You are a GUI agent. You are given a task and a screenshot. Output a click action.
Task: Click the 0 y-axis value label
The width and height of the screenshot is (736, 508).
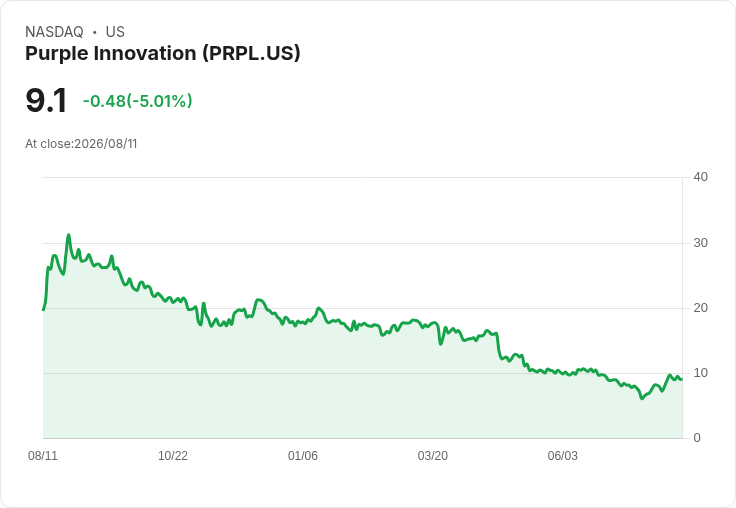[x=697, y=438]
